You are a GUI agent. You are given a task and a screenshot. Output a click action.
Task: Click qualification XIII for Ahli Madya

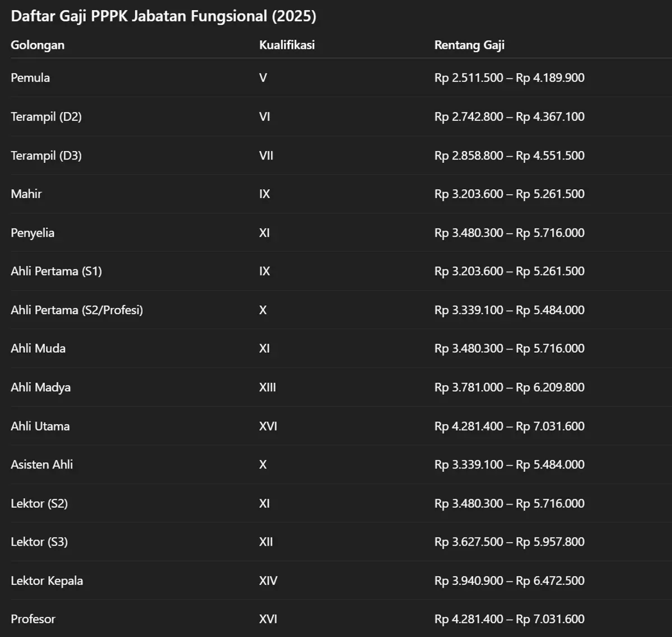[x=268, y=387]
